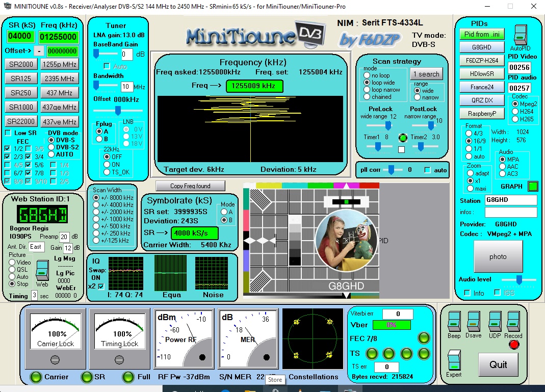Toggle the UDP switch
Image resolution: width=545 pixels, height=392 pixels.
coord(495,322)
